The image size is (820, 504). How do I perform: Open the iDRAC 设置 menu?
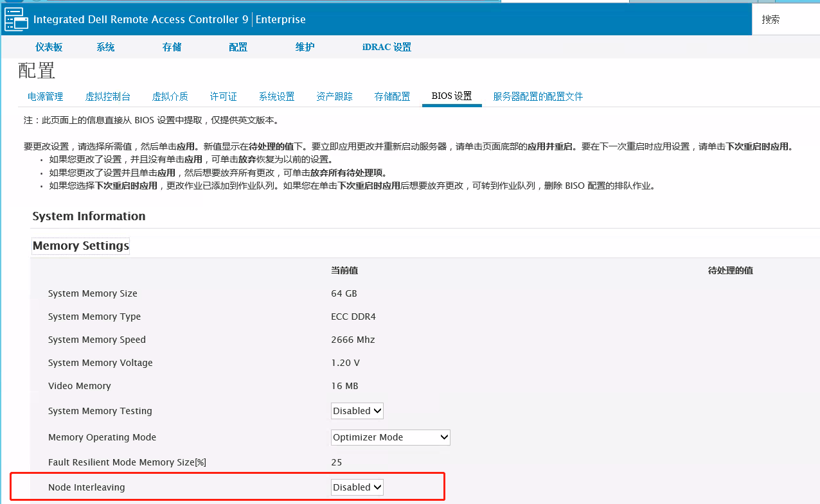click(x=386, y=46)
